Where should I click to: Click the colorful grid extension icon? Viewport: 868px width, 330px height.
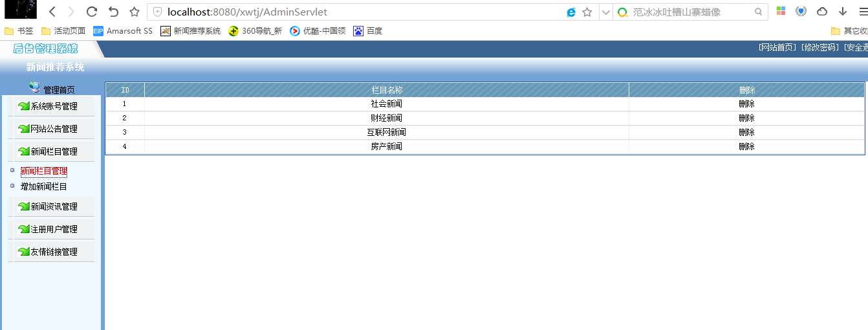(x=781, y=12)
